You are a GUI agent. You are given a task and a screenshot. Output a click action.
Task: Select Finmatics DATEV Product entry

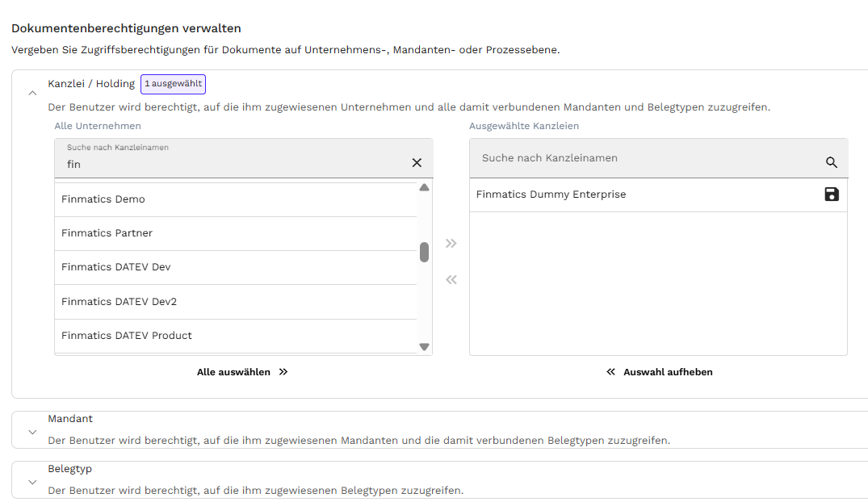pyautogui.click(x=127, y=336)
